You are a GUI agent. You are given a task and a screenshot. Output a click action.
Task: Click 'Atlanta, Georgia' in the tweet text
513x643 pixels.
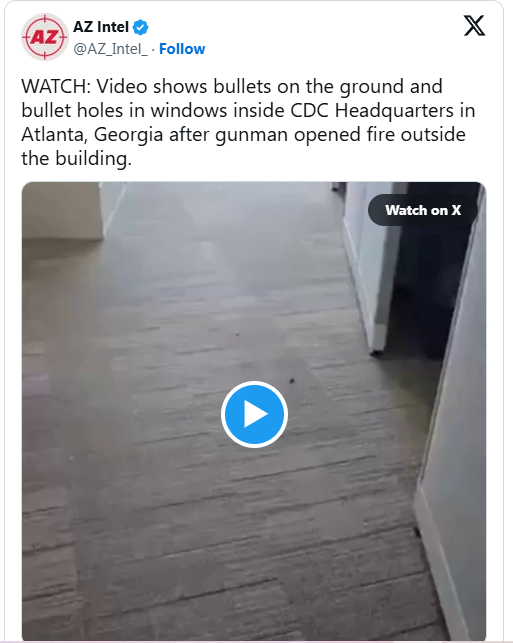point(92,135)
